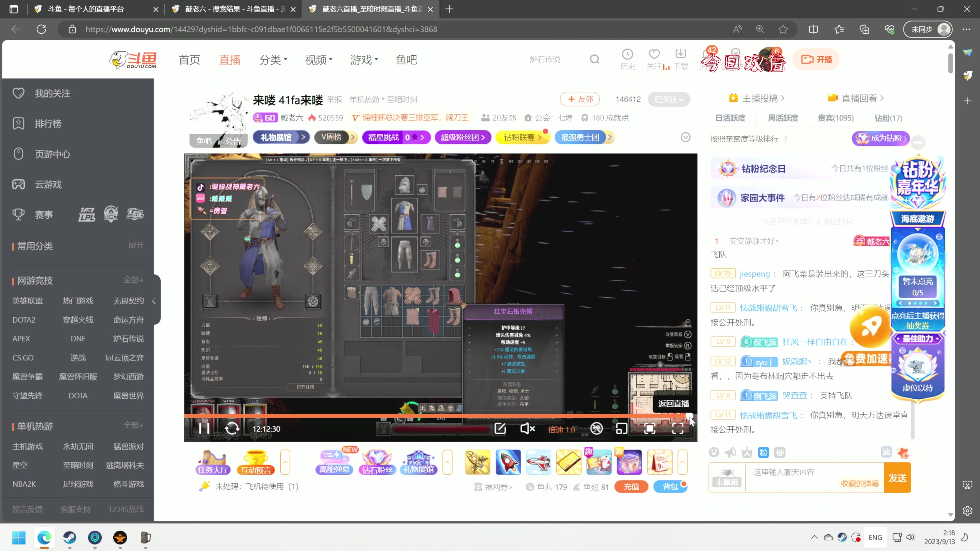Screen dimensions: 980x551
Task: Open the 背包 backpack
Action: 670,486
